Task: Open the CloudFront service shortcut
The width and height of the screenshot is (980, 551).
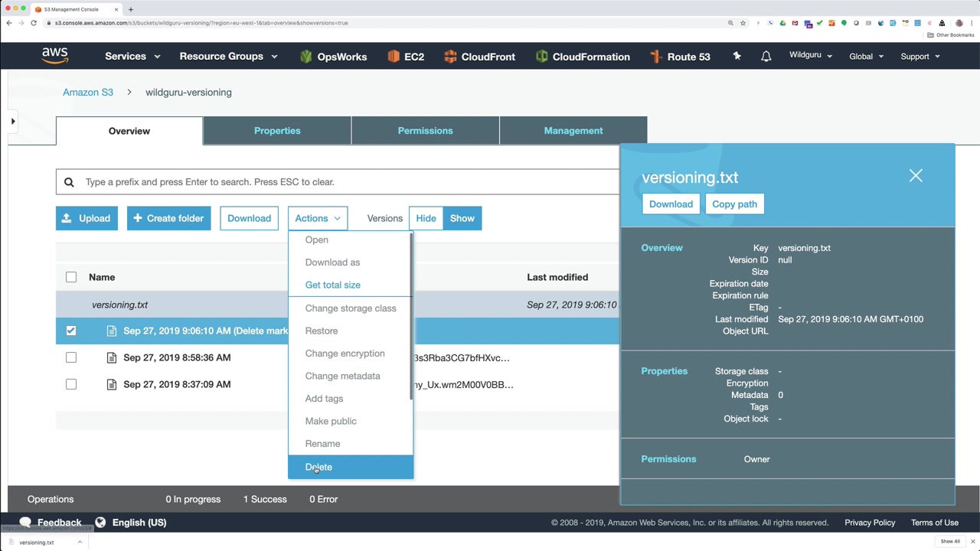Action: (479, 57)
